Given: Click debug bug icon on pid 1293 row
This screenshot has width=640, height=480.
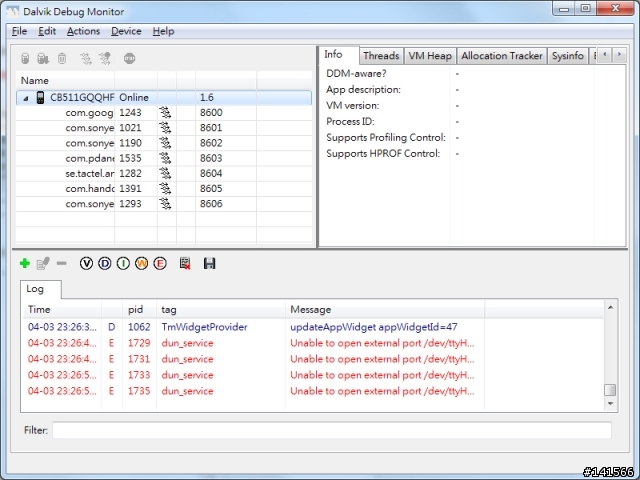Looking at the screenshot, I should tap(165, 204).
